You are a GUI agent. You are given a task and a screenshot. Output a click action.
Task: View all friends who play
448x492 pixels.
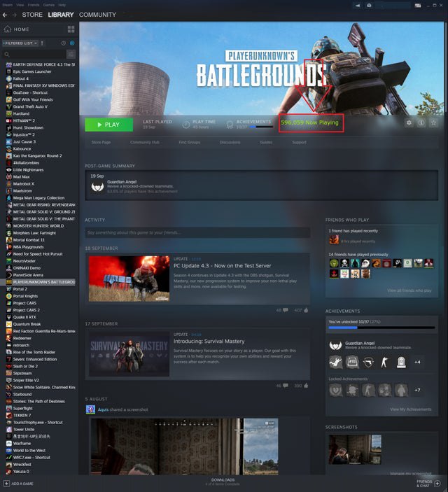[409, 290]
